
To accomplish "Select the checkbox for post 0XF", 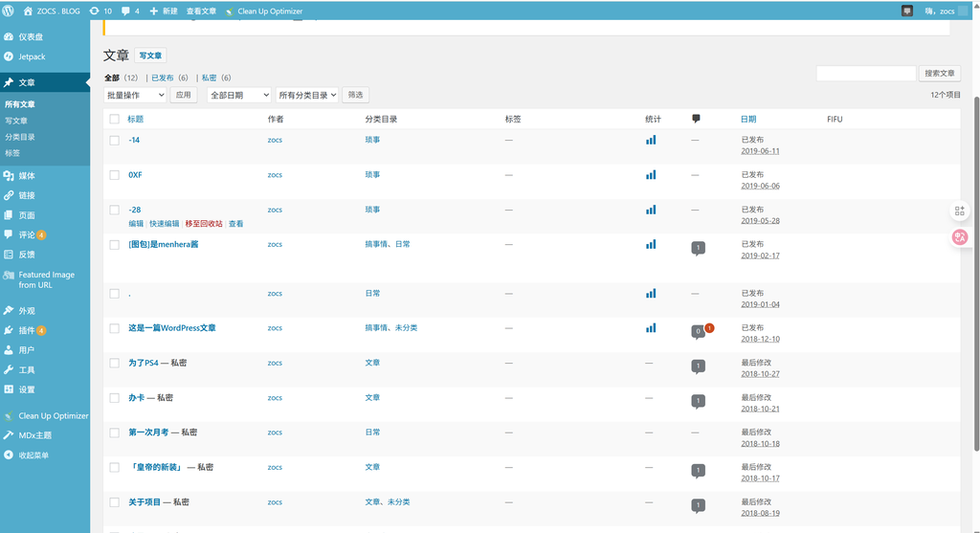I will (115, 175).
